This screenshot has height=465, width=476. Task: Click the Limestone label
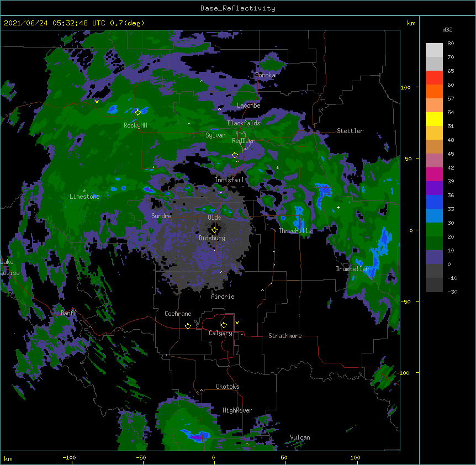pos(84,197)
